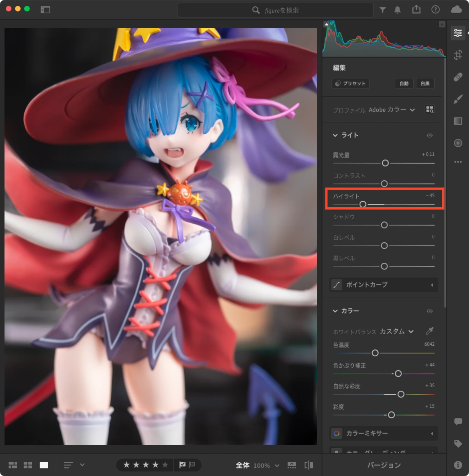Viewport: 469px width, 476px height.
Task: Open the Keywords tag panel
Action: point(458,443)
